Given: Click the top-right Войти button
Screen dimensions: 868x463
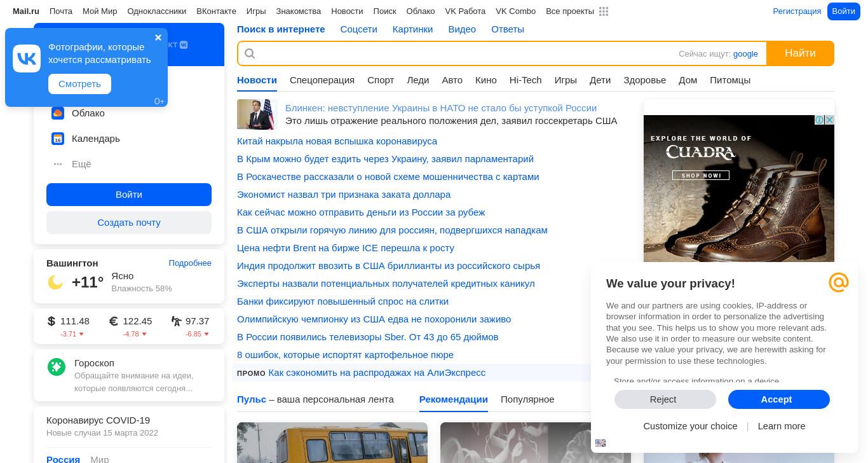Looking at the screenshot, I should click(843, 11).
